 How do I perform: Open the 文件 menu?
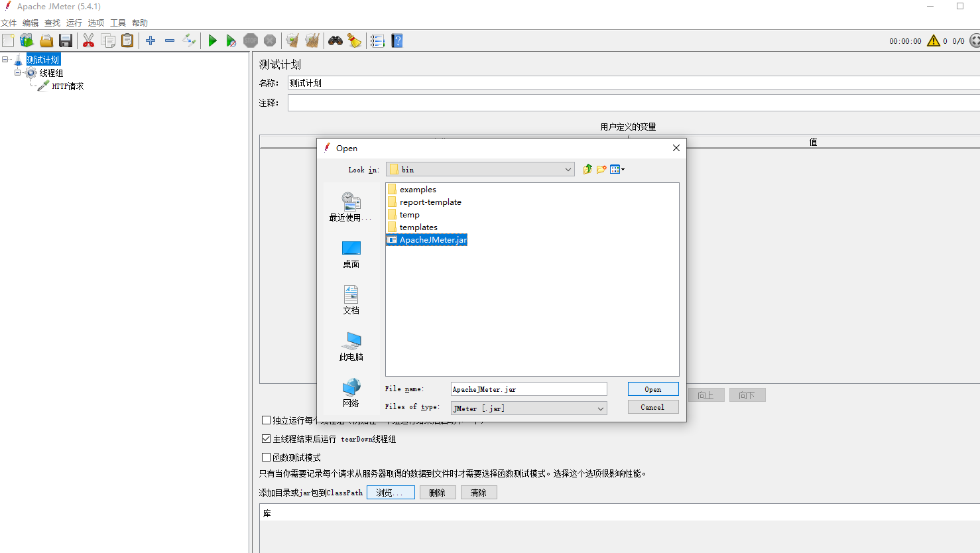point(9,23)
